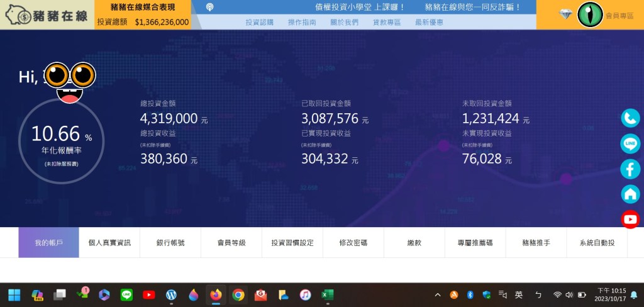This screenshot has height=307, width=644.
Task: Click the 會員專區 link
Action: tap(619, 14)
